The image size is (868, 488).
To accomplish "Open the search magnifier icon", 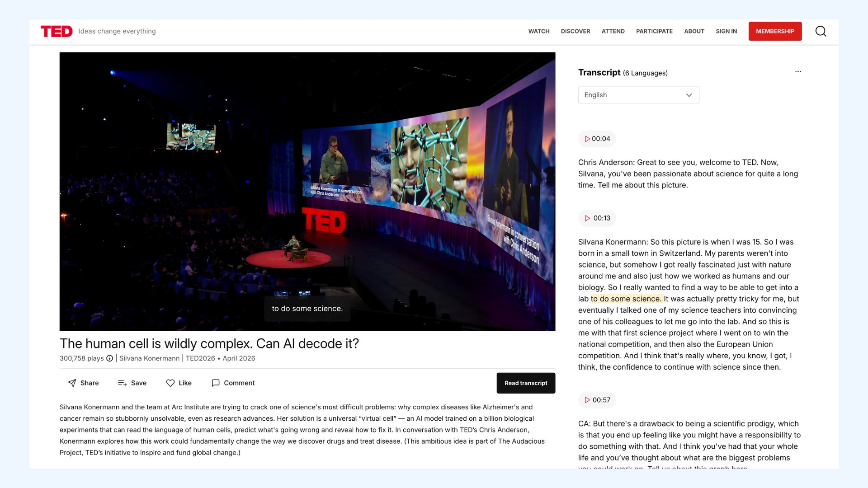I will [821, 31].
